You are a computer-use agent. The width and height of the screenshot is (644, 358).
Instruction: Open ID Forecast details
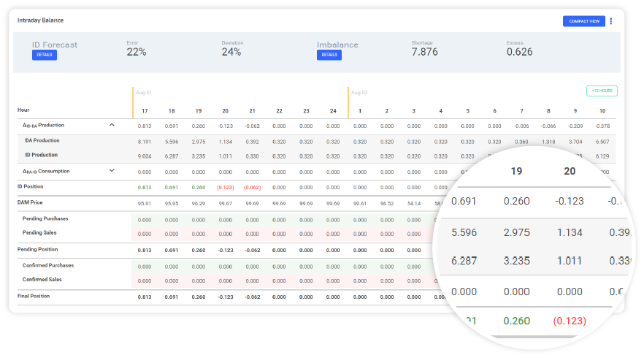point(44,55)
